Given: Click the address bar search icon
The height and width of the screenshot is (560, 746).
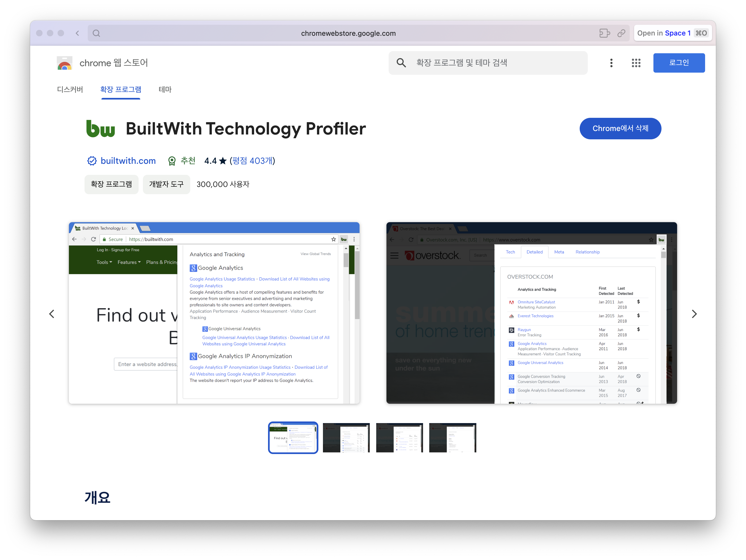Looking at the screenshot, I should point(96,33).
